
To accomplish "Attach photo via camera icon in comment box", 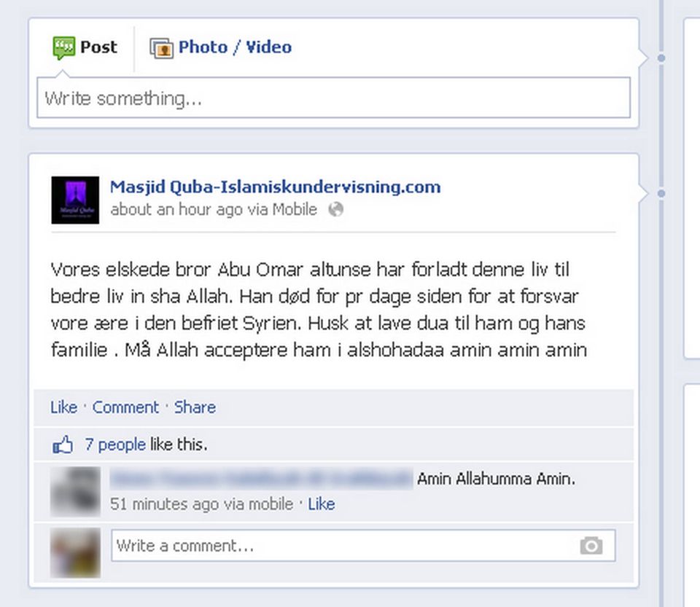I will tap(591, 546).
